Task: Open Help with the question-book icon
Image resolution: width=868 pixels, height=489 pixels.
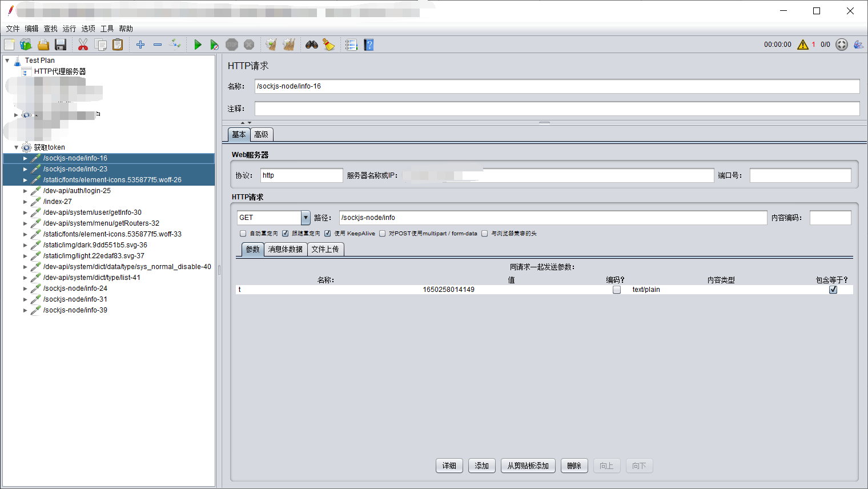Action: (x=369, y=45)
